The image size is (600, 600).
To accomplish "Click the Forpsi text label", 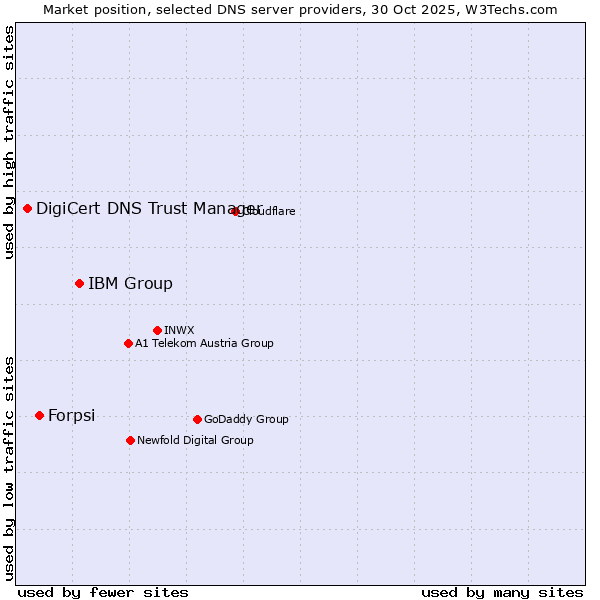I will coord(71,415).
